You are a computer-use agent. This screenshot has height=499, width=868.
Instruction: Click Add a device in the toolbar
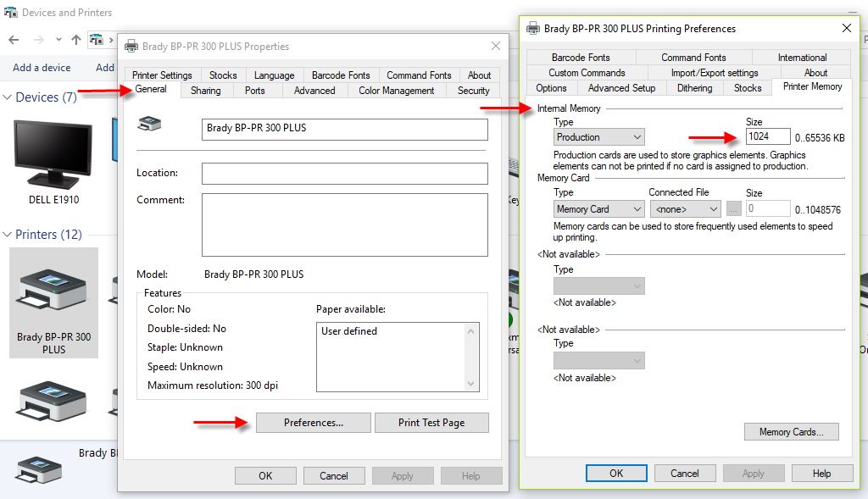42,68
